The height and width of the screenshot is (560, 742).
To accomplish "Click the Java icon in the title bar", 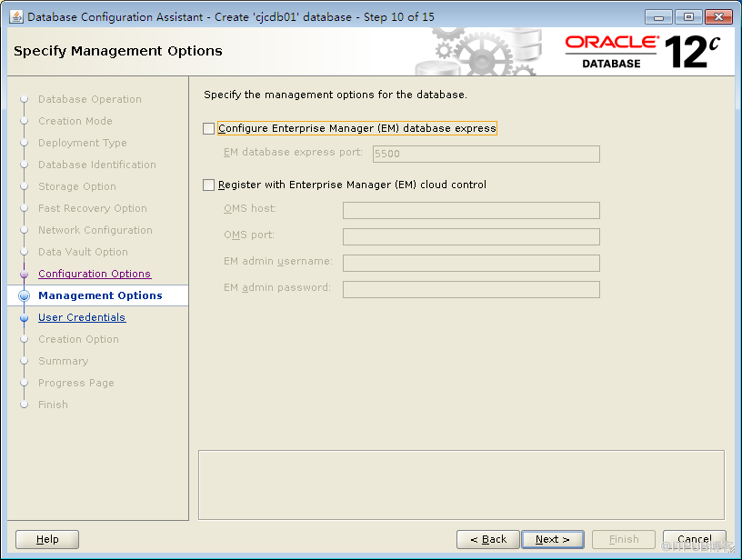I will (x=16, y=16).
